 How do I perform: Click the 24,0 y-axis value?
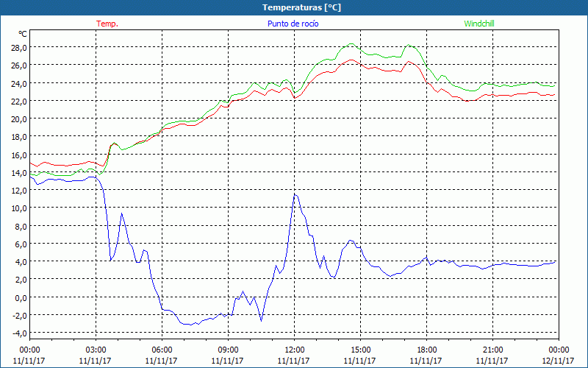pos(20,83)
